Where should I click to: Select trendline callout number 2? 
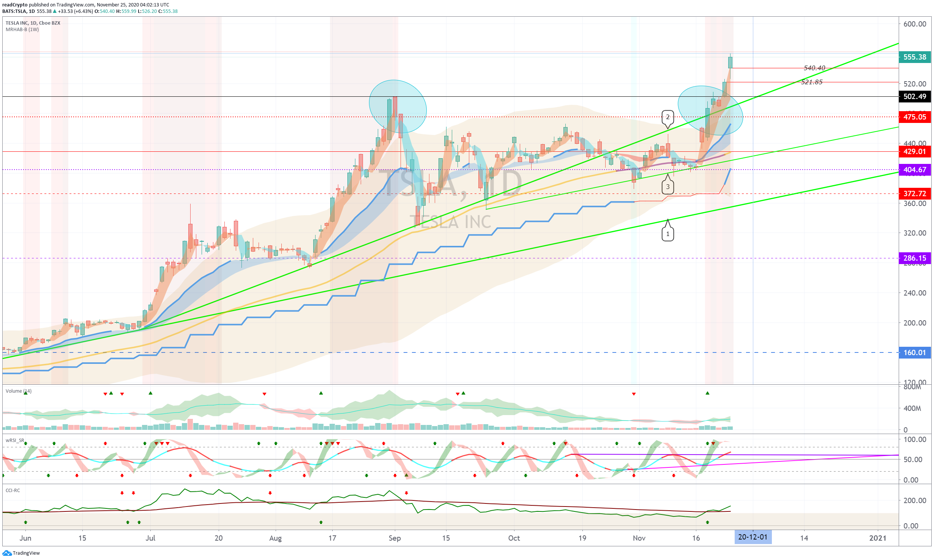tap(668, 117)
